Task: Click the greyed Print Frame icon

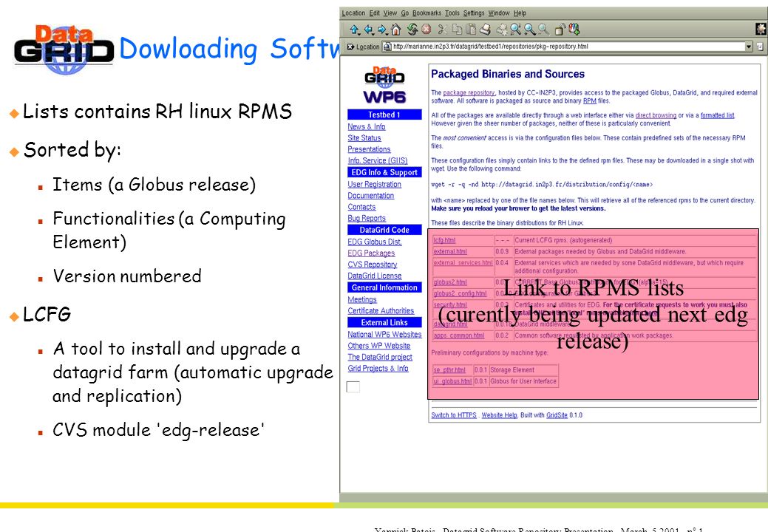Action: (x=502, y=30)
